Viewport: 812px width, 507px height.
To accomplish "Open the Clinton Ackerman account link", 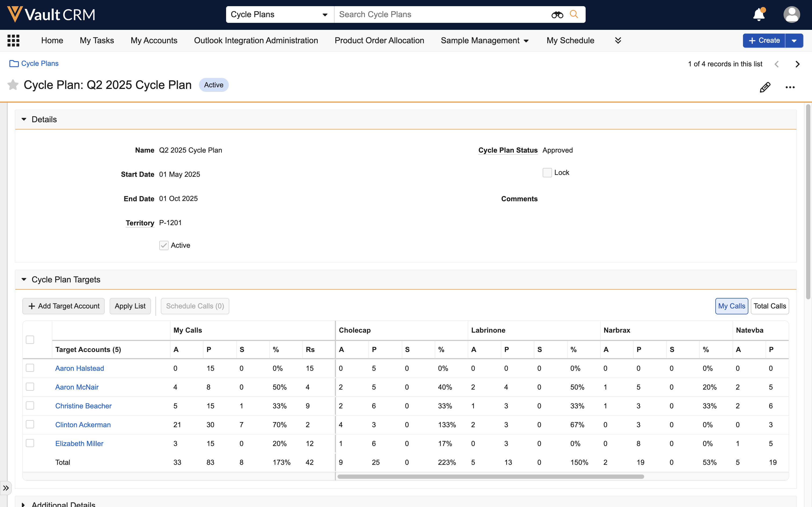I will click(83, 425).
